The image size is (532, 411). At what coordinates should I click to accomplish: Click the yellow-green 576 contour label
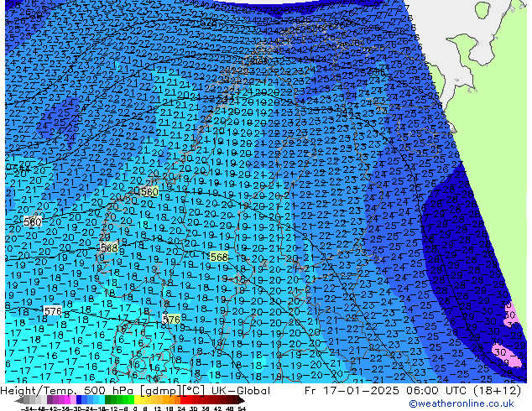click(171, 319)
